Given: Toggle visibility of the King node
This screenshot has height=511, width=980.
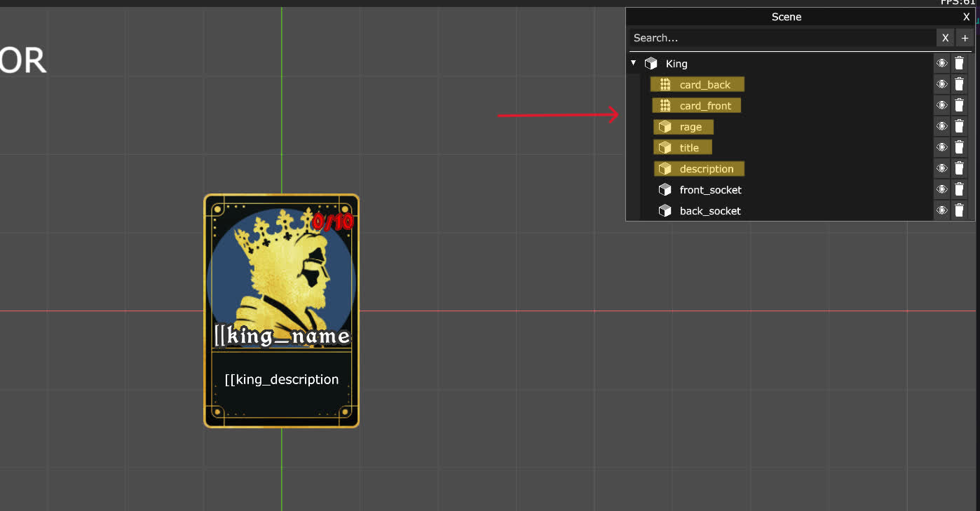Looking at the screenshot, I should (942, 63).
